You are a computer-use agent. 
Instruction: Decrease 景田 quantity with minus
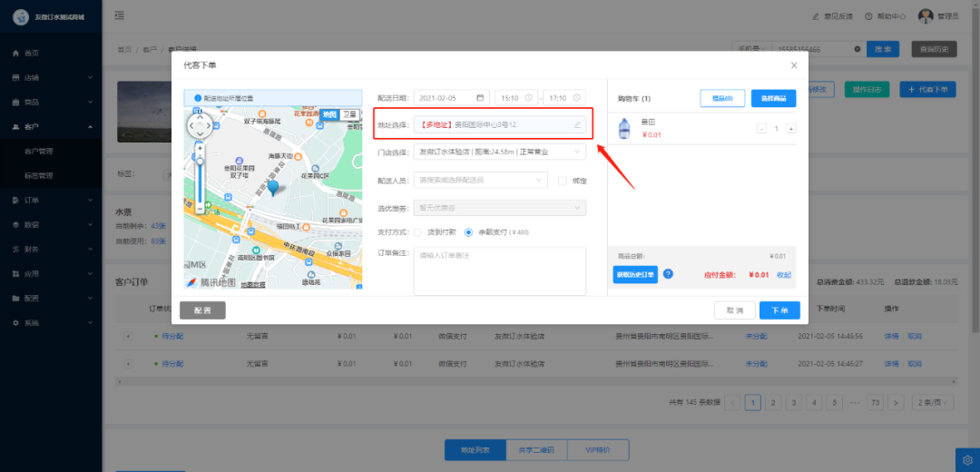click(x=761, y=129)
